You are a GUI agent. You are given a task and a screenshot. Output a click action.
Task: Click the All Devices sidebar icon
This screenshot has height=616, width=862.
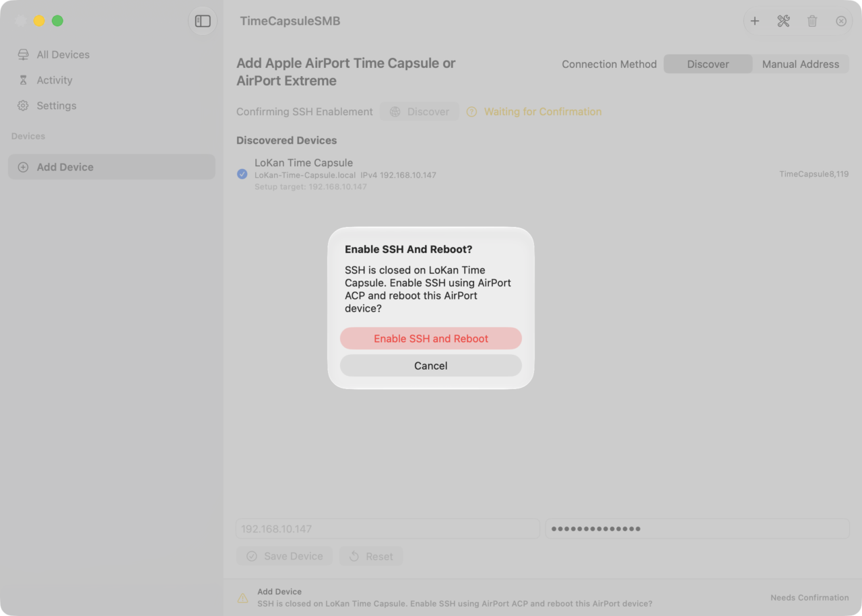tap(23, 55)
